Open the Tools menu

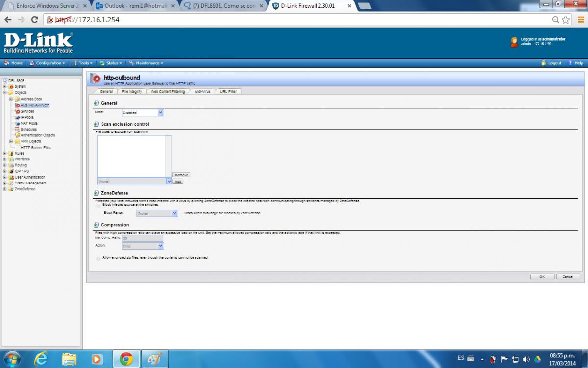82,63
